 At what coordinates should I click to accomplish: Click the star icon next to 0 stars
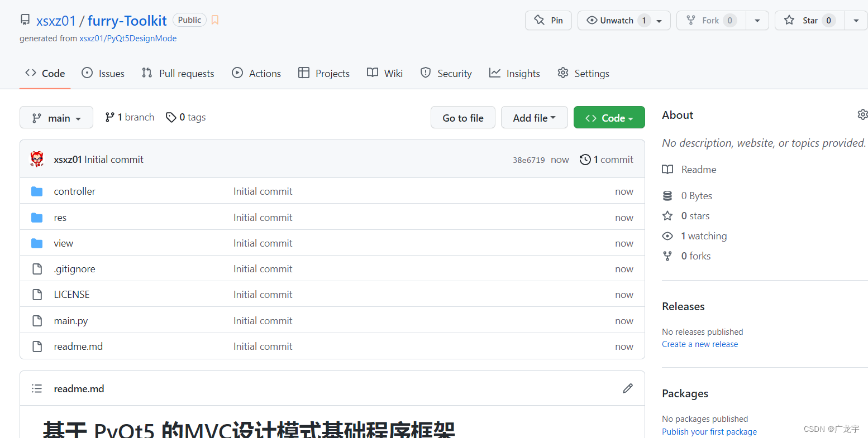click(x=667, y=216)
